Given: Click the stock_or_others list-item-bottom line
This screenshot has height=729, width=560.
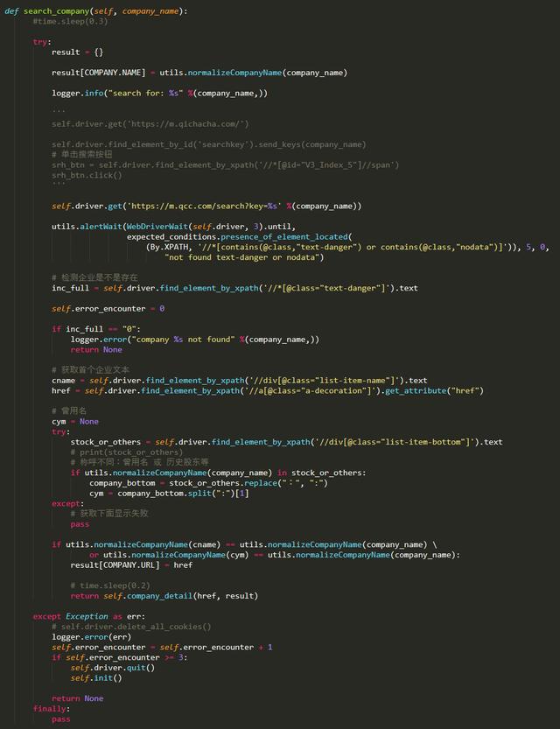Looking at the screenshot, I should click(286, 442).
